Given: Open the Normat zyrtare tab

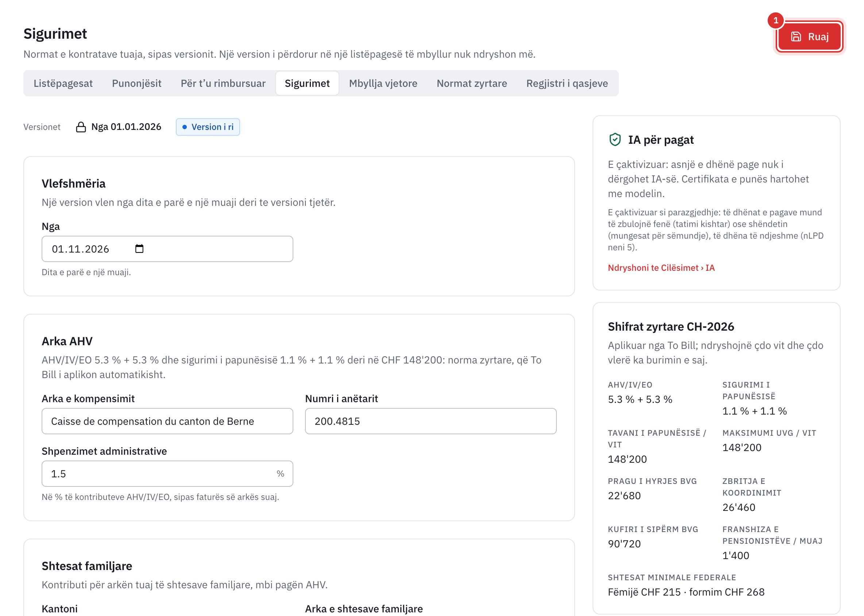Looking at the screenshot, I should point(471,83).
